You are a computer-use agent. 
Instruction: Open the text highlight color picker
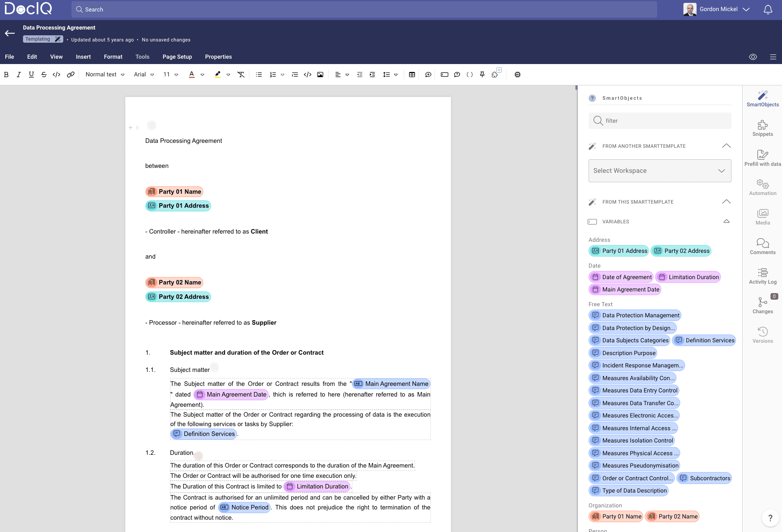tap(228, 75)
